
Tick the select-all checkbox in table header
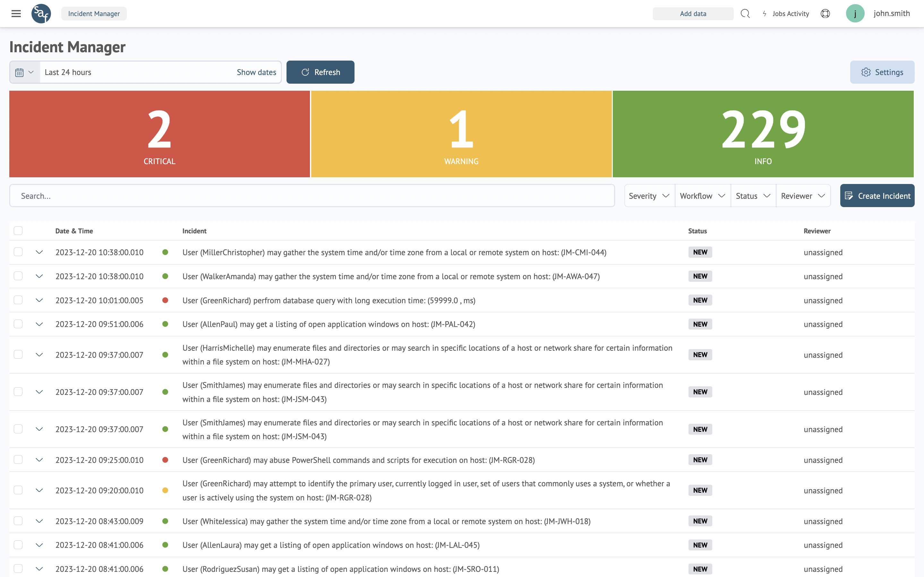18,230
